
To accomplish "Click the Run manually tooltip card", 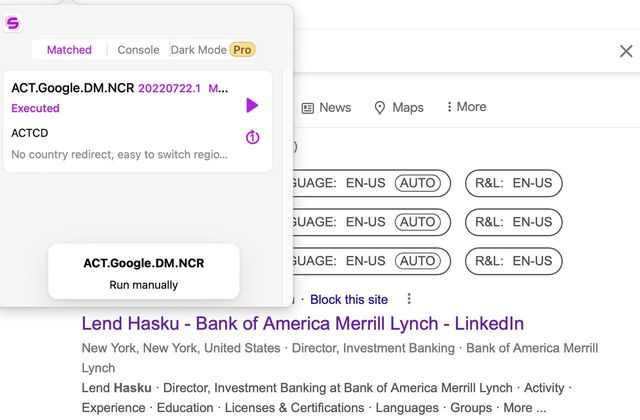I will [x=144, y=271].
